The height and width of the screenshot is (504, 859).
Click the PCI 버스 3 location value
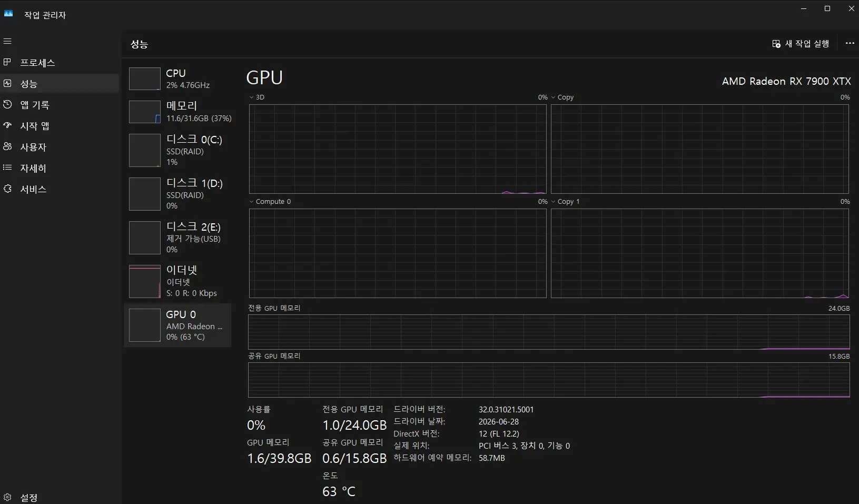pyautogui.click(x=524, y=446)
